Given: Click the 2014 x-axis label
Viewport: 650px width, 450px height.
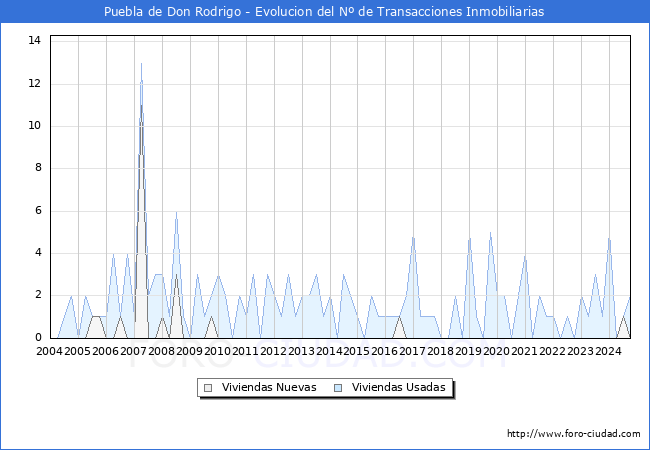Looking at the screenshot, I should click(329, 351).
